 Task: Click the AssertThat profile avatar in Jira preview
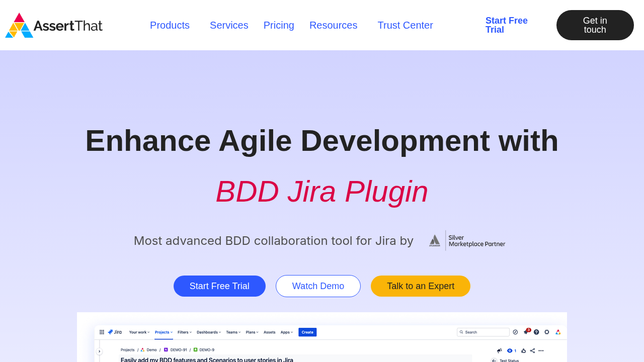click(x=558, y=332)
